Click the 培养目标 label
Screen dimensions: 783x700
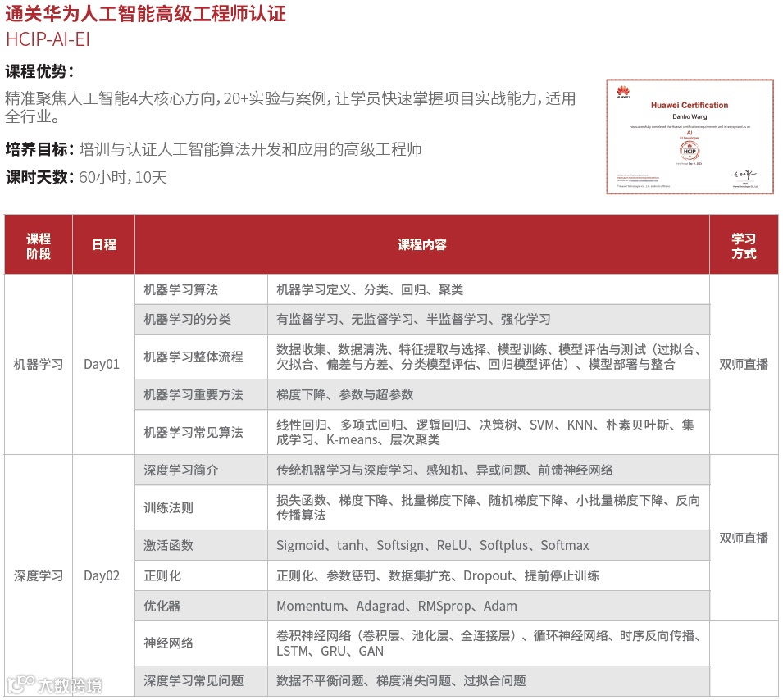(39, 149)
